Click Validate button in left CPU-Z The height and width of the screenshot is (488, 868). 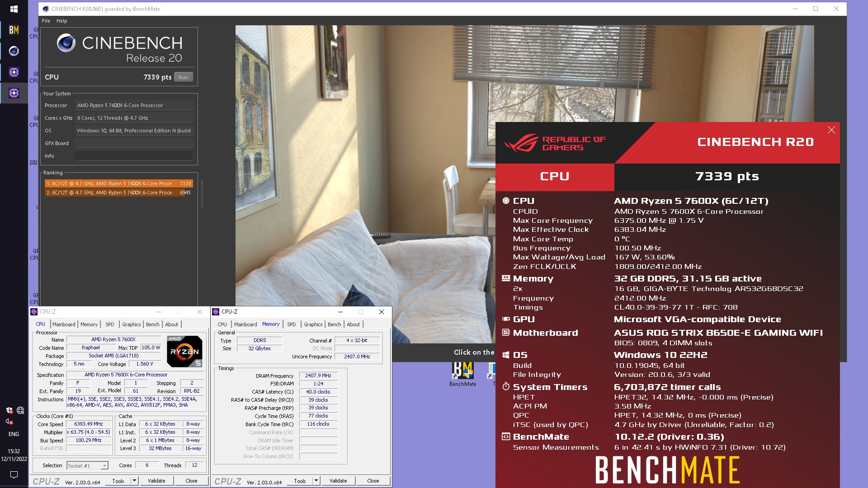156,481
